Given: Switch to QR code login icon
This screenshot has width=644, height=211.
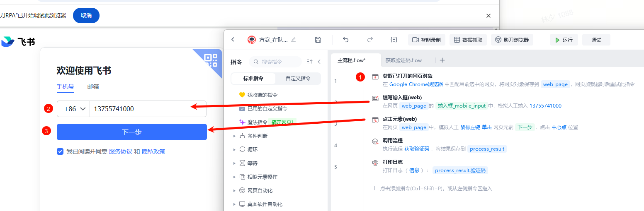Looking at the screenshot, I should [211, 60].
